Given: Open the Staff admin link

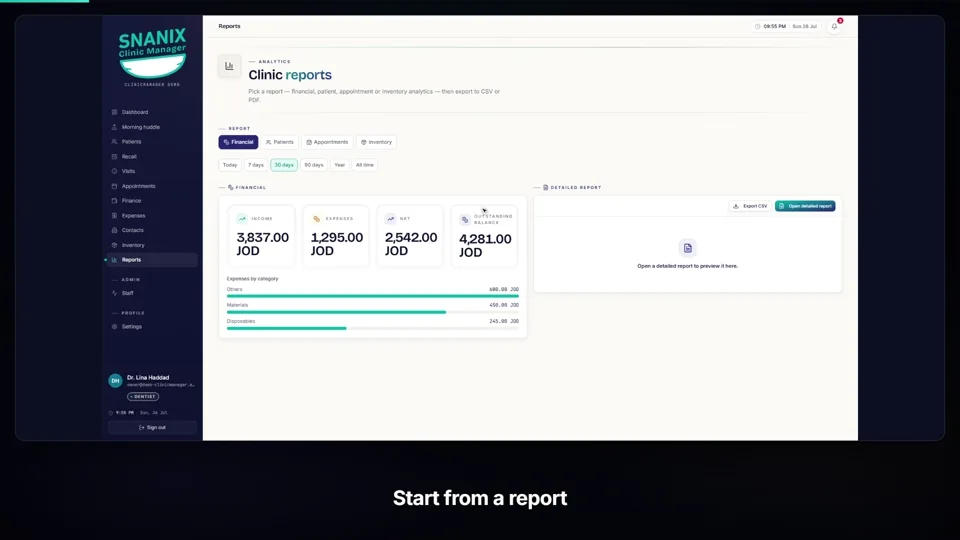Looking at the screenshot, I should pyautogui.click(x=152, y=293).
